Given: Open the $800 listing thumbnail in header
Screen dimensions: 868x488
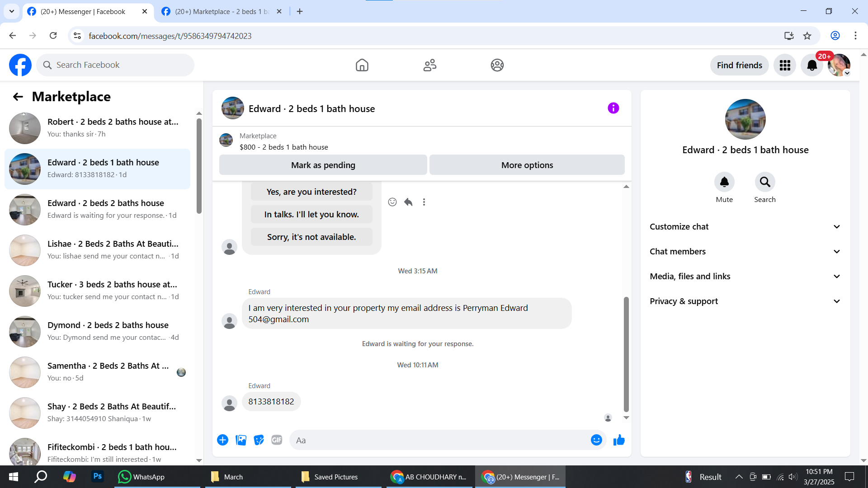Looking at the screenshot, I should tap(226, 140).
